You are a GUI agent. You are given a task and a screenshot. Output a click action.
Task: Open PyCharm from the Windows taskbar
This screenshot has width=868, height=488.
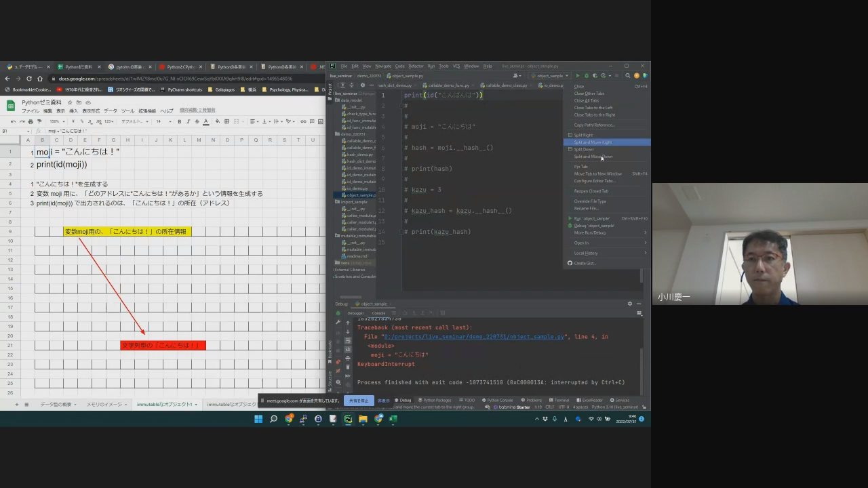coord(348,419)
